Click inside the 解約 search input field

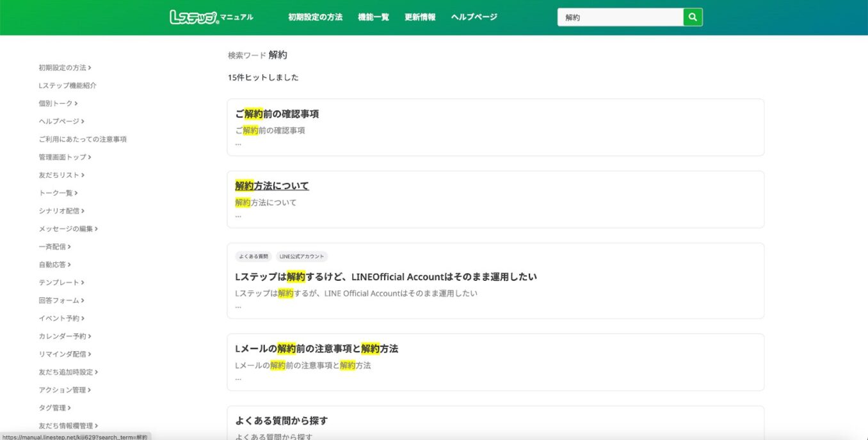coord(618,17)
